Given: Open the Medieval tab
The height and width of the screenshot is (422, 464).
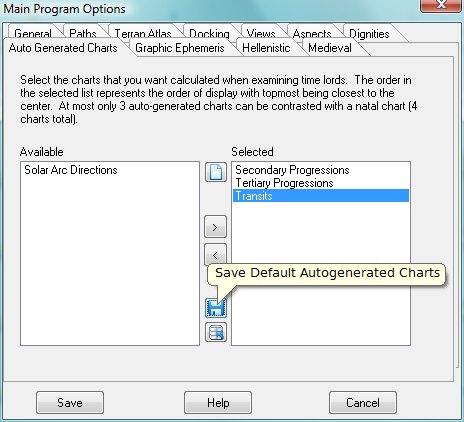Looking at the screenshot, I should (330, 48).
